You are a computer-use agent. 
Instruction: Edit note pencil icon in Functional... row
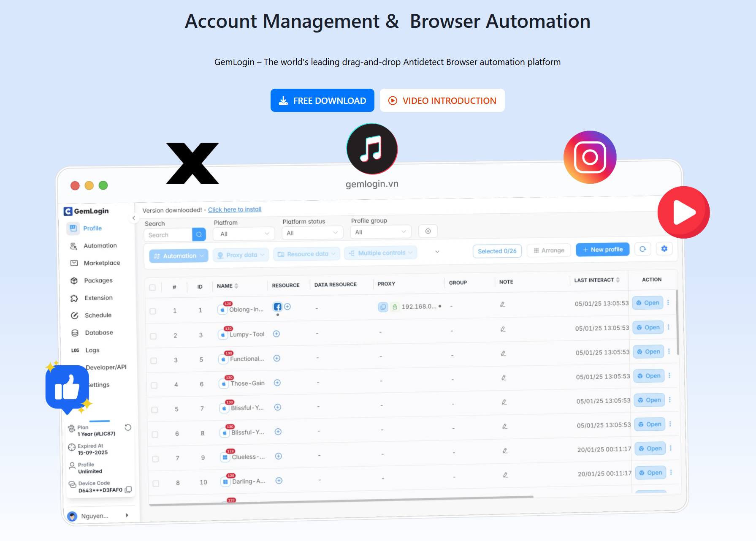(x=503, y=353)
